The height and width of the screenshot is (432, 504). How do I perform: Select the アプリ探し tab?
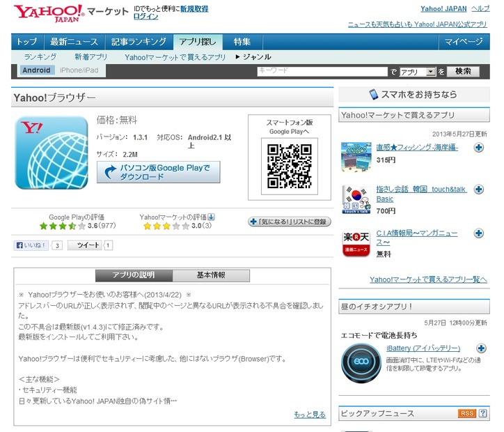tap(198, 42)
